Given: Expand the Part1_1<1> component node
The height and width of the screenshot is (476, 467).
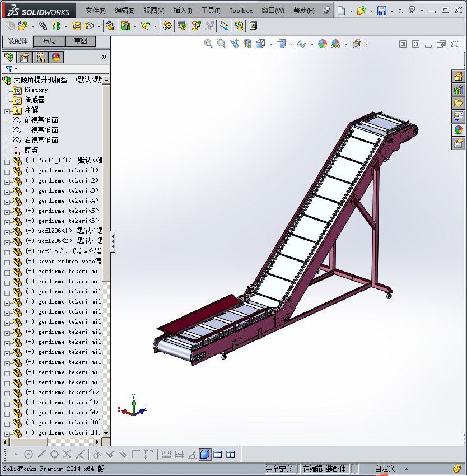Looking at the screenshot, I should tap(7, 162).
